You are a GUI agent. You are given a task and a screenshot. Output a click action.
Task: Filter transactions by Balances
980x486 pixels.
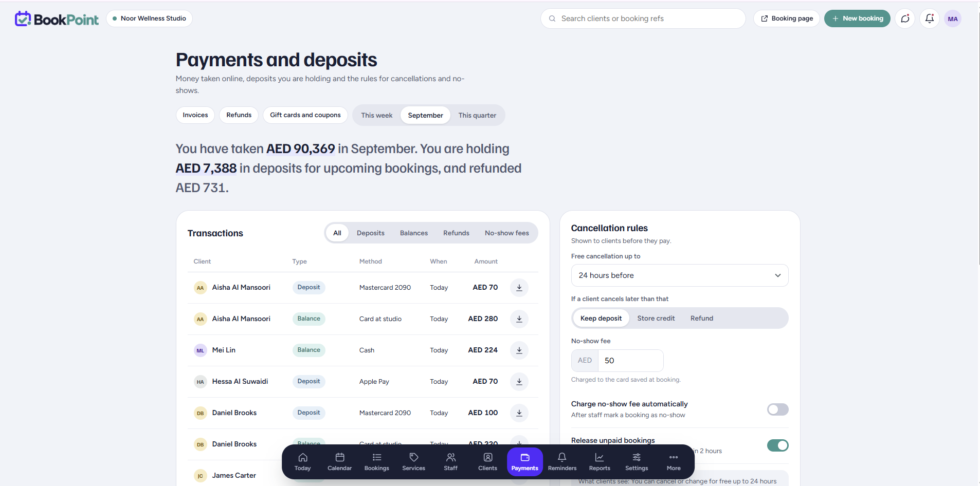(414, 233)
